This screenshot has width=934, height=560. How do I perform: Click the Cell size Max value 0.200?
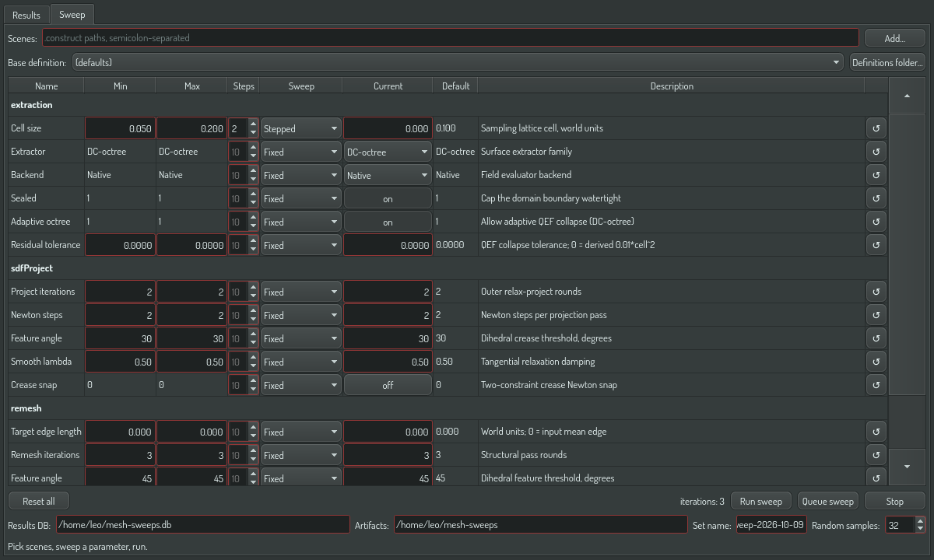(191, 128)
